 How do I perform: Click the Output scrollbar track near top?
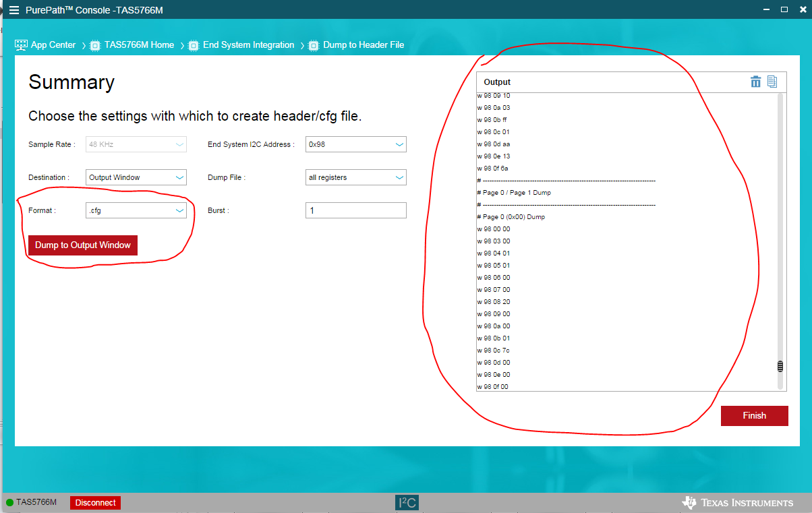click(781, 101)
